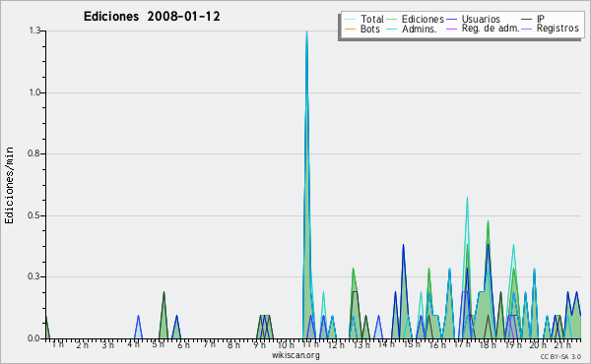Click the '10 h' x-axis label
The image size is (591, 364).
pos(286,344)
